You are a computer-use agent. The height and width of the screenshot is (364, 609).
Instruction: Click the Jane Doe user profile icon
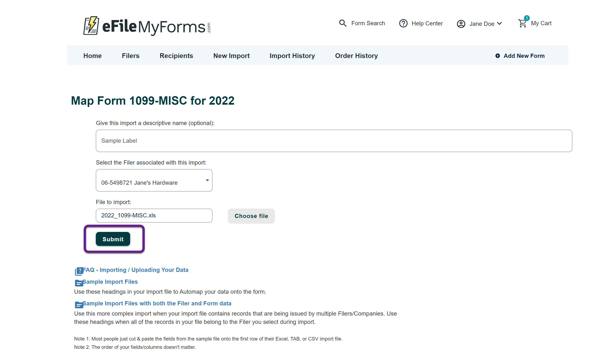pyautogui.click(x=461, y=24)
